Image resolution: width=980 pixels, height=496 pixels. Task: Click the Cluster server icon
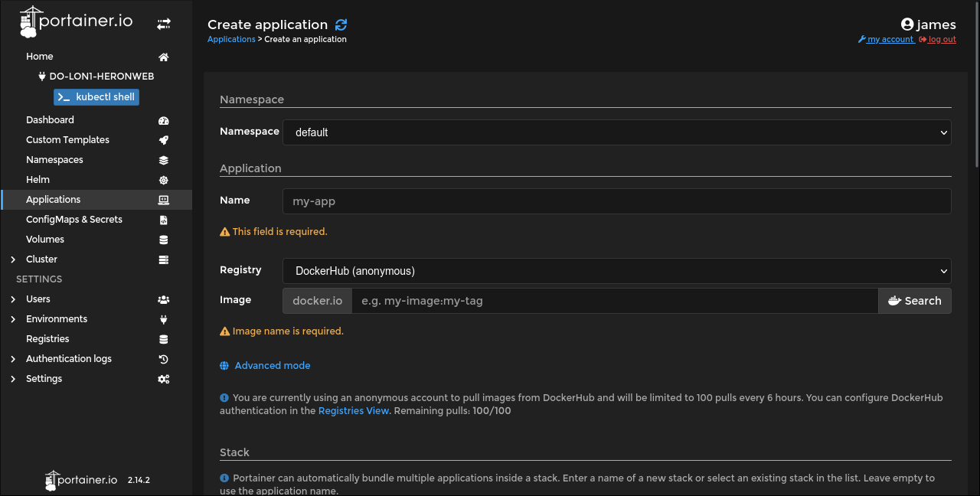click(x=163, y=259)
